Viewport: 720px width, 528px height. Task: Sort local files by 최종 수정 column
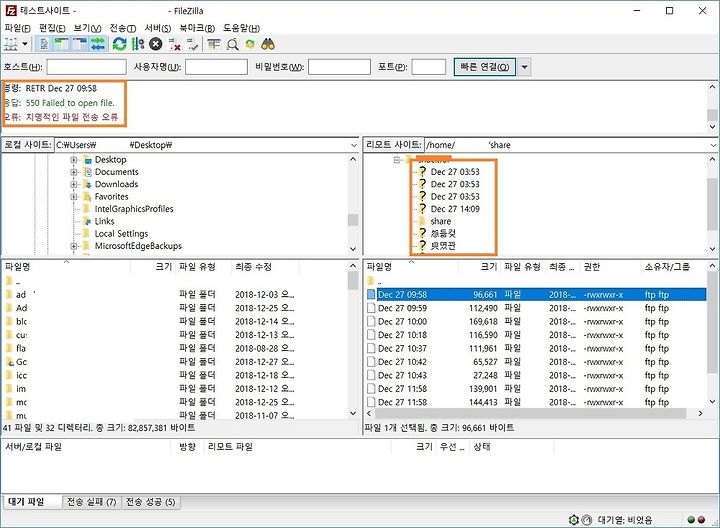265,267
